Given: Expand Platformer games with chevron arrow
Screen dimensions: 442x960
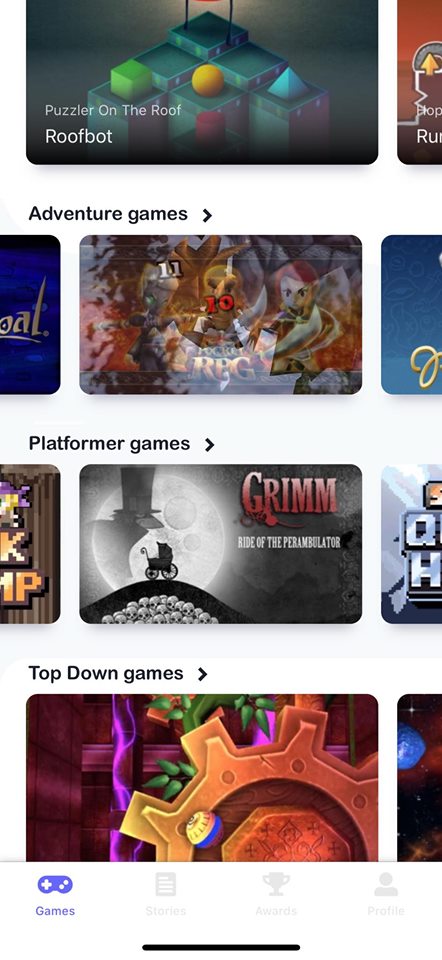Looking at the screenshot, I should click(x=209, y=444).
